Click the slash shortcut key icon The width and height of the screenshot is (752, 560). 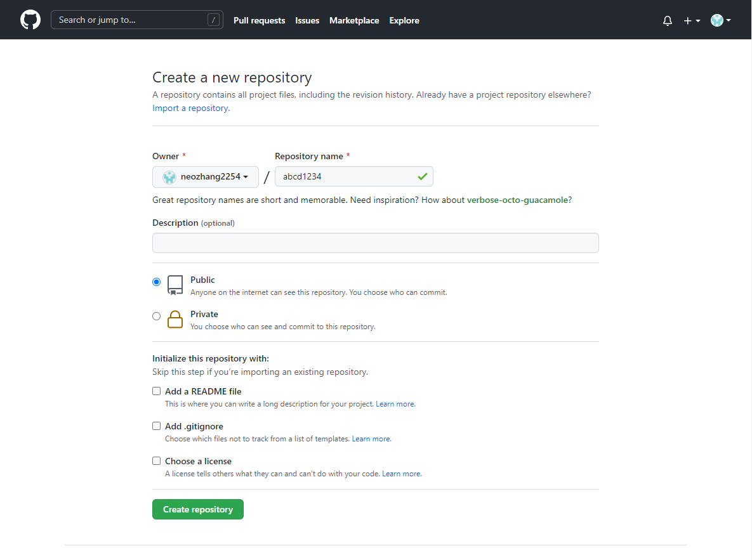point(213,20)
